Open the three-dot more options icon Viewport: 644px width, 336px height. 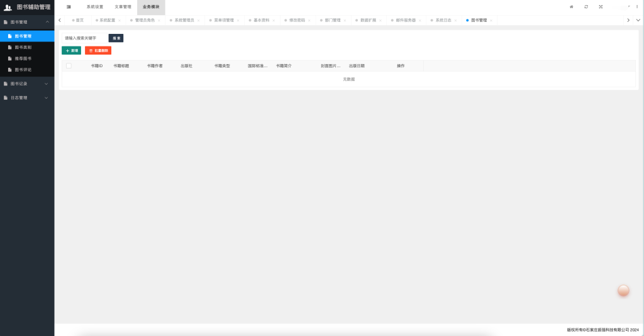636,7
